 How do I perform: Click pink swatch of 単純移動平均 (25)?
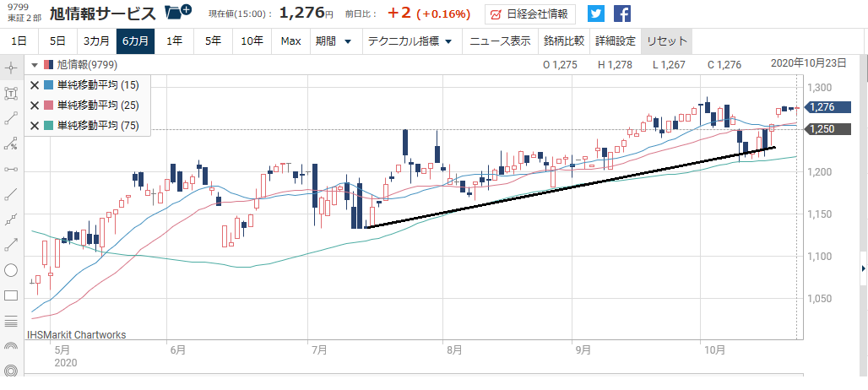(x=48, y=106)
